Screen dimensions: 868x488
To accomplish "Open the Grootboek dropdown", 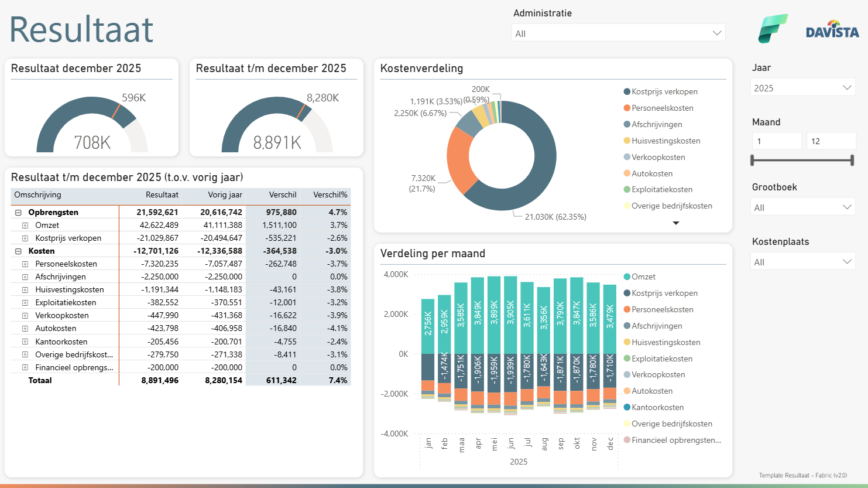I will pyautogui.click(x=802, y=207).
